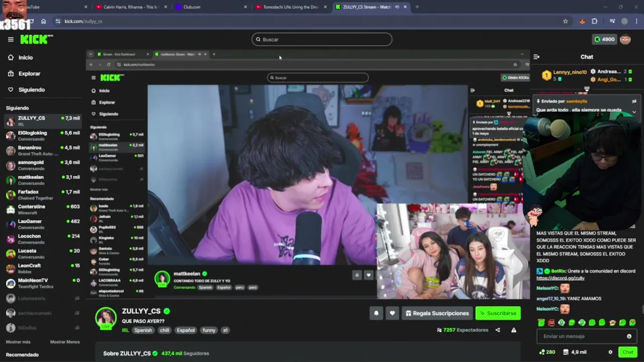Toggle the follow heart for ZULLYY_CS
The height and width of the screenshot is (362, 644).
point(392,313)
